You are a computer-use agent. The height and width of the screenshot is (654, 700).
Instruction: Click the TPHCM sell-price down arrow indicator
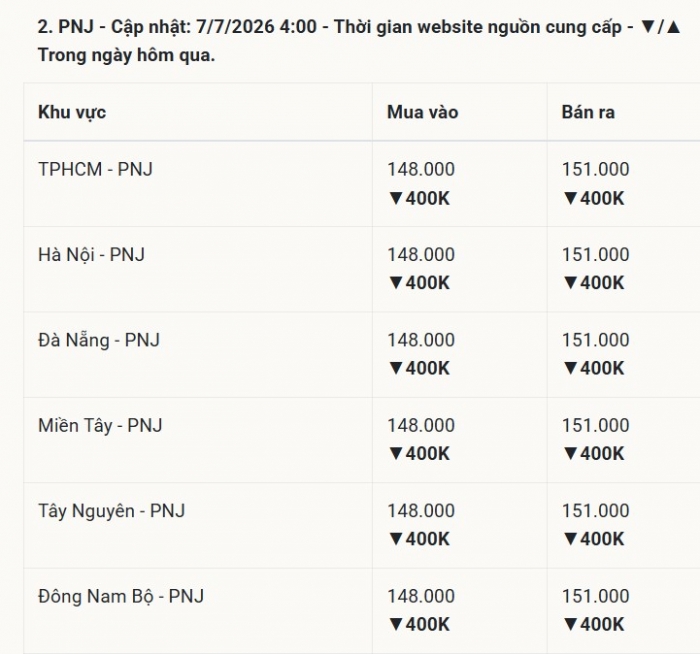(x=571, y=198)
